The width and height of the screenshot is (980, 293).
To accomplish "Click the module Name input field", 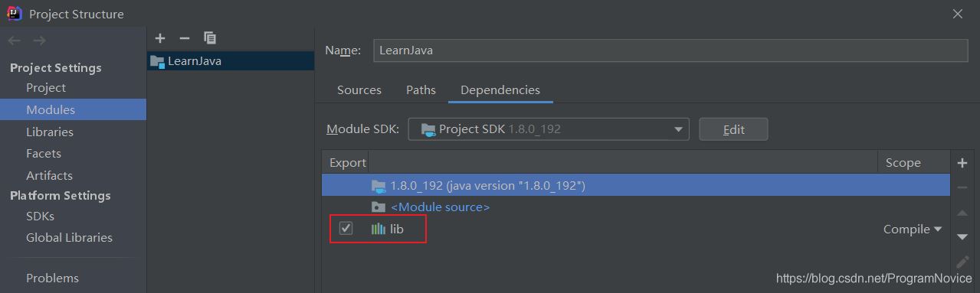I will click(670, 50).
